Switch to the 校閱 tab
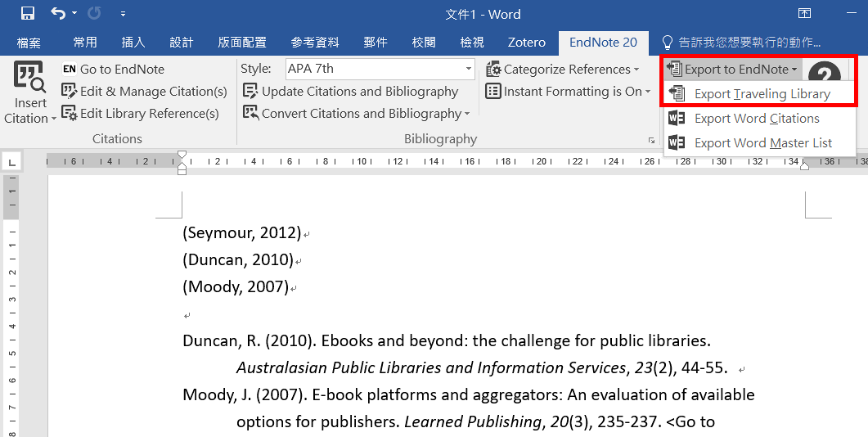 tap(424, 42)
